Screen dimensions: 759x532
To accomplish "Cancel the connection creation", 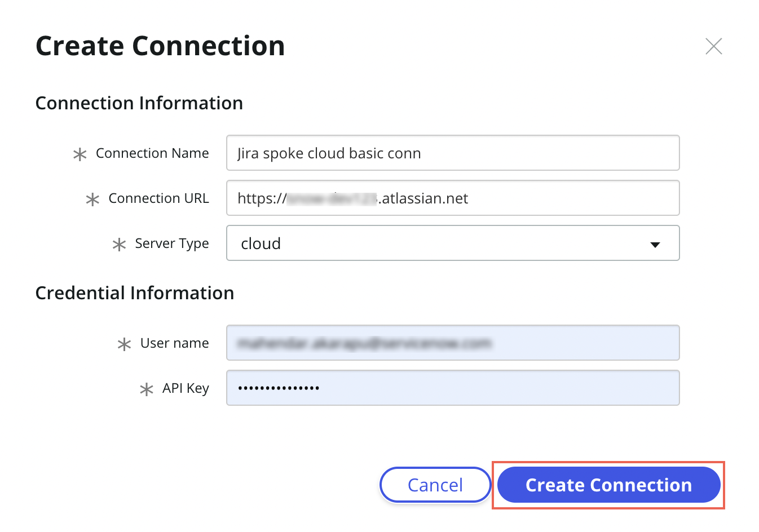I will click(x=435, y=485).
